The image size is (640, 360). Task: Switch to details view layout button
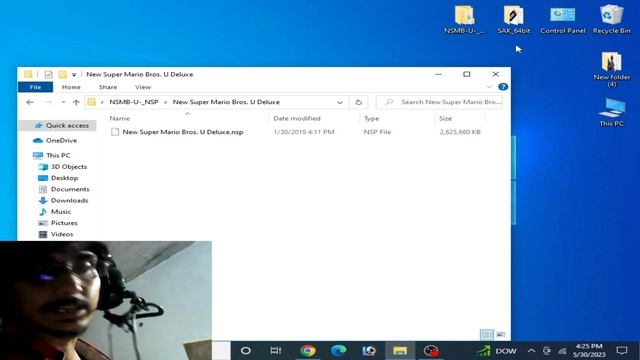pos(487,335)
